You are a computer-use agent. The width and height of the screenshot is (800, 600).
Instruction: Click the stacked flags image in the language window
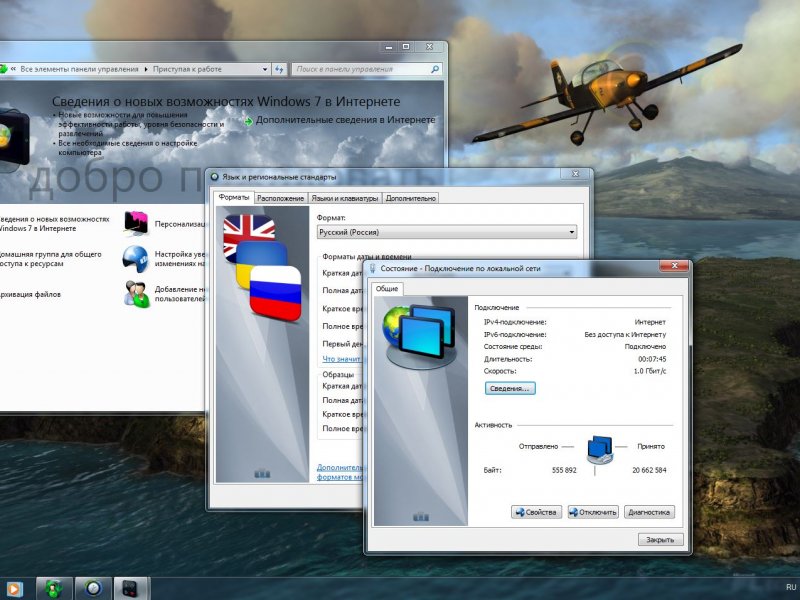[x=262, y=267]
